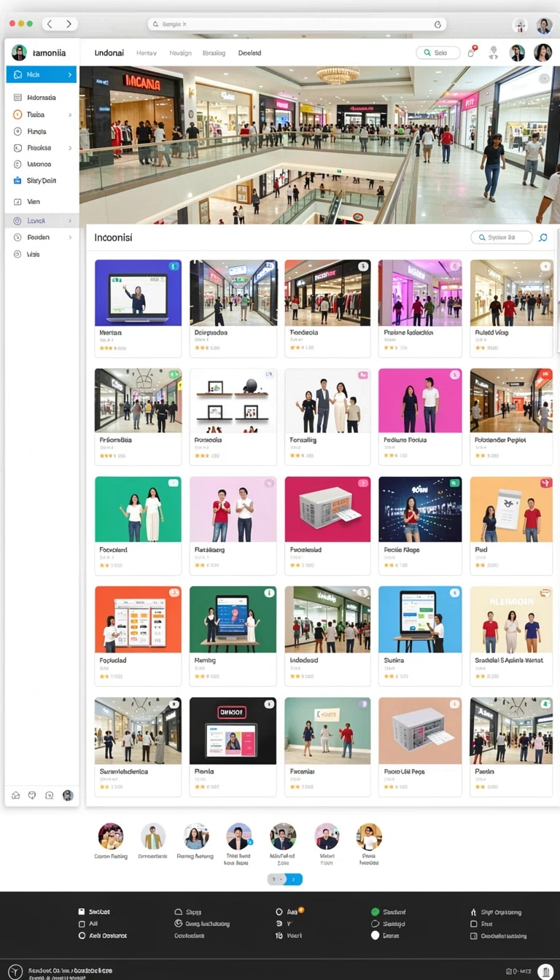Open the Prenla dark laptop thumbnail
560x980 pixels.
(233, 731)
